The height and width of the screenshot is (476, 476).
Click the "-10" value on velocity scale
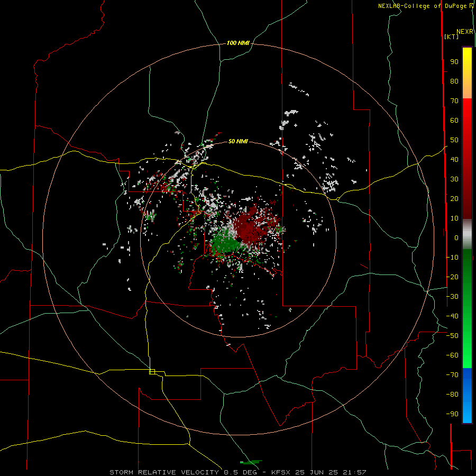(x=452, y=258)
